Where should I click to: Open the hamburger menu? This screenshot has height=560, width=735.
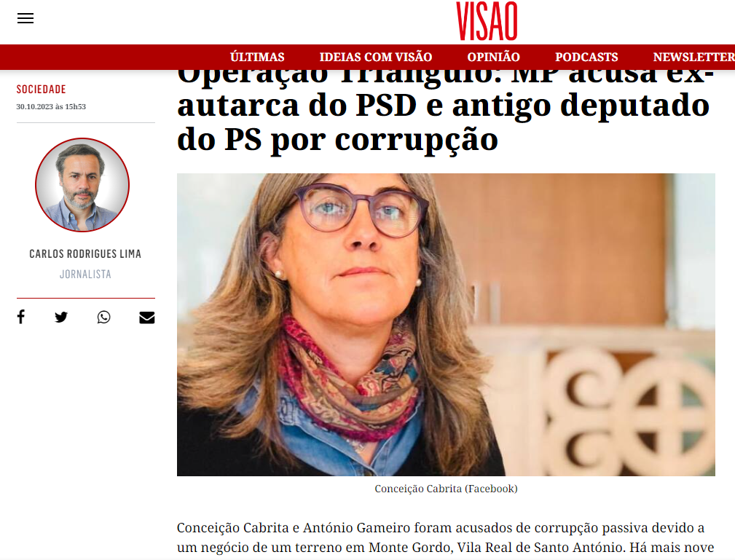pos(25,18)
